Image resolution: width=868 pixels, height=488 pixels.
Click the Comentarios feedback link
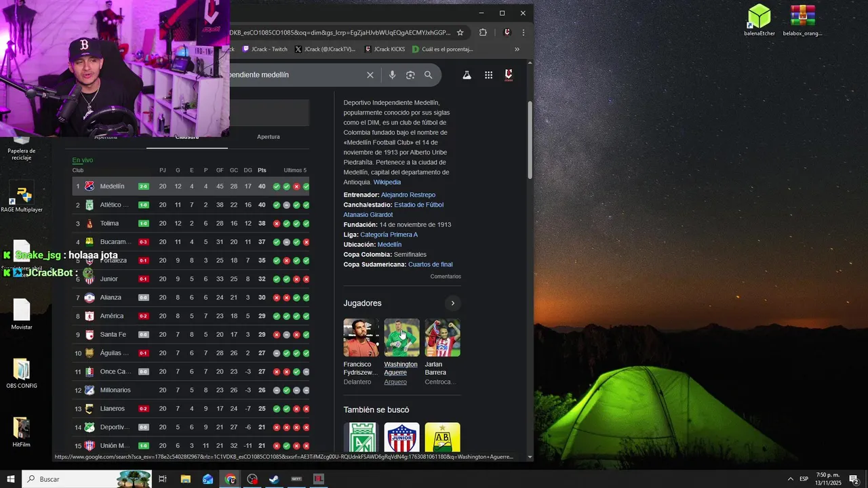446,277
